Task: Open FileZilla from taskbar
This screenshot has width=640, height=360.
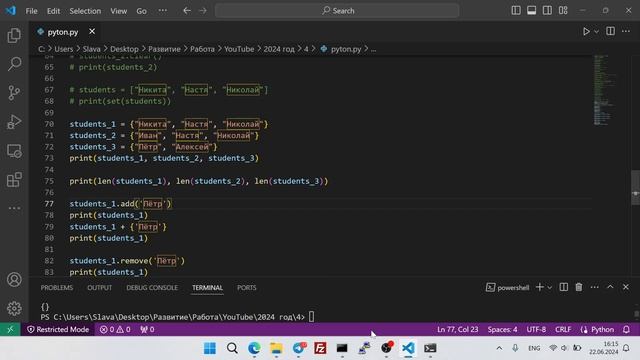Action: [x=320, y=348]
